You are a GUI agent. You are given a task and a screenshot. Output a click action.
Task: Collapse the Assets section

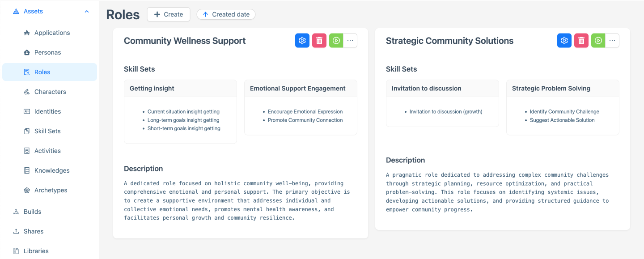point(86,11)
